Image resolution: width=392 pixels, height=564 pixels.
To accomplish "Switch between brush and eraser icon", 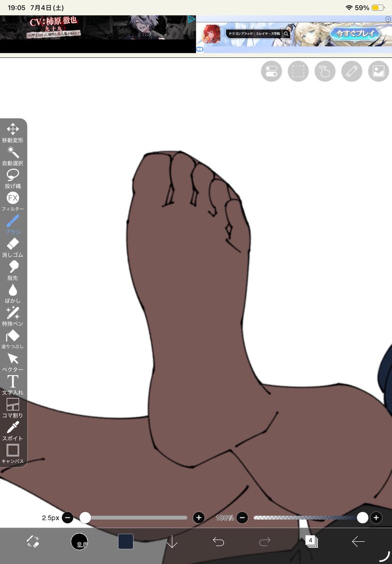I will click(33, 541).
